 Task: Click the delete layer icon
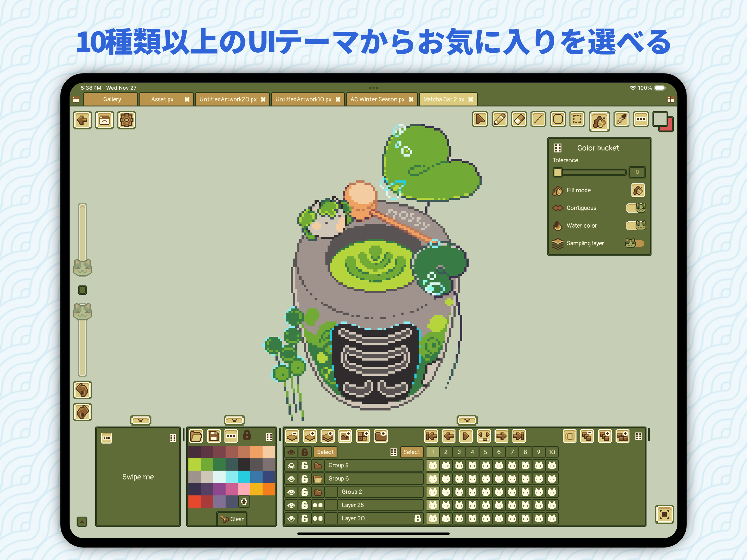pos(292,437)
